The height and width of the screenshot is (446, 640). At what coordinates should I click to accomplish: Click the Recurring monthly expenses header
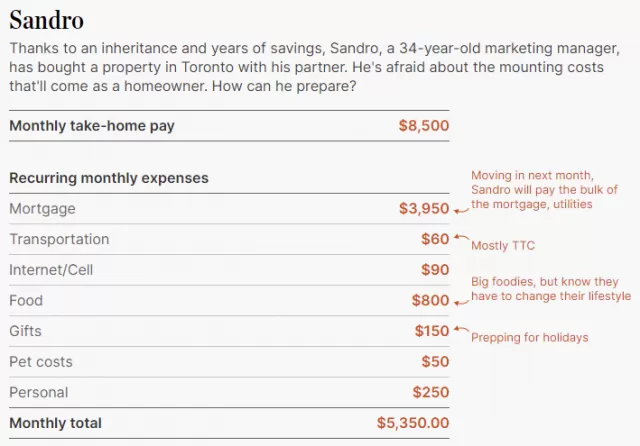point(109,178)
